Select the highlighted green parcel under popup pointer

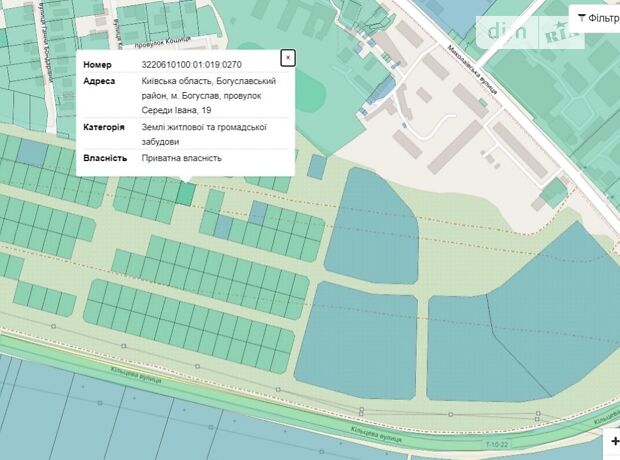(186, 192)
